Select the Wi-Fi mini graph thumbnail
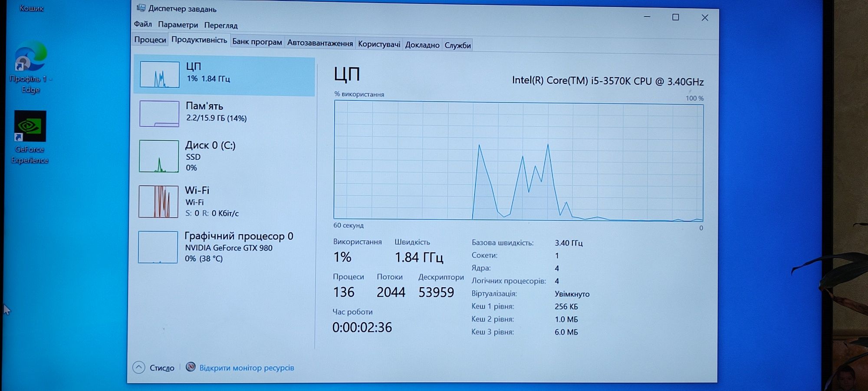Screen dimensions: 868x391 [158, 202]
